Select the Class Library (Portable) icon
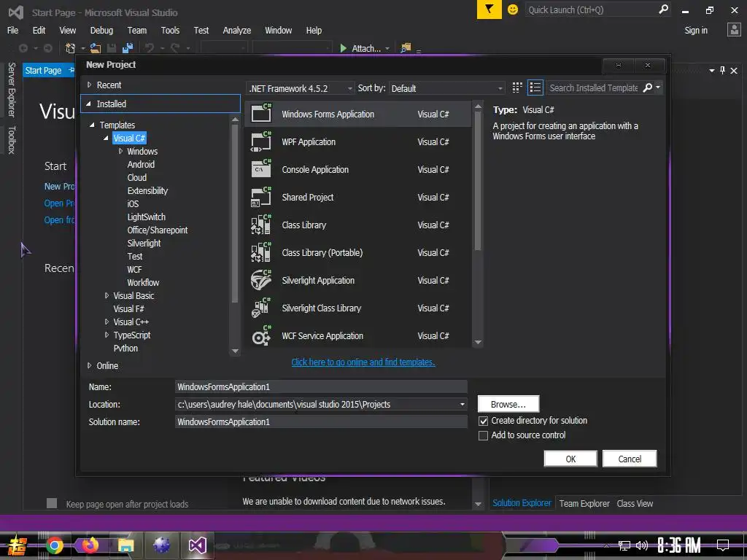 coord(261,252)
